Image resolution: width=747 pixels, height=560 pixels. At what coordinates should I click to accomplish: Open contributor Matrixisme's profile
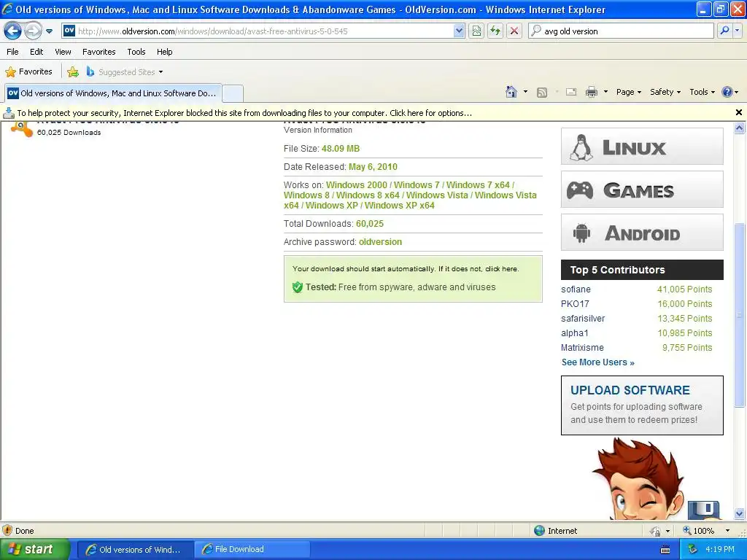click(x=582, y=348)
